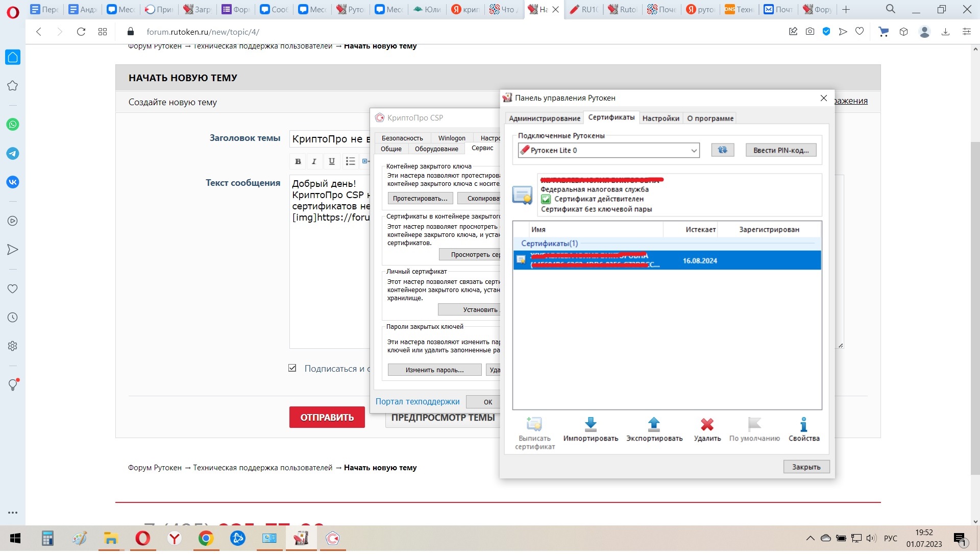The height and width of the screenshot is (554, 980).
Task: Switch to Настройки tab in Rutoken panel
Action: pos(660,118)
